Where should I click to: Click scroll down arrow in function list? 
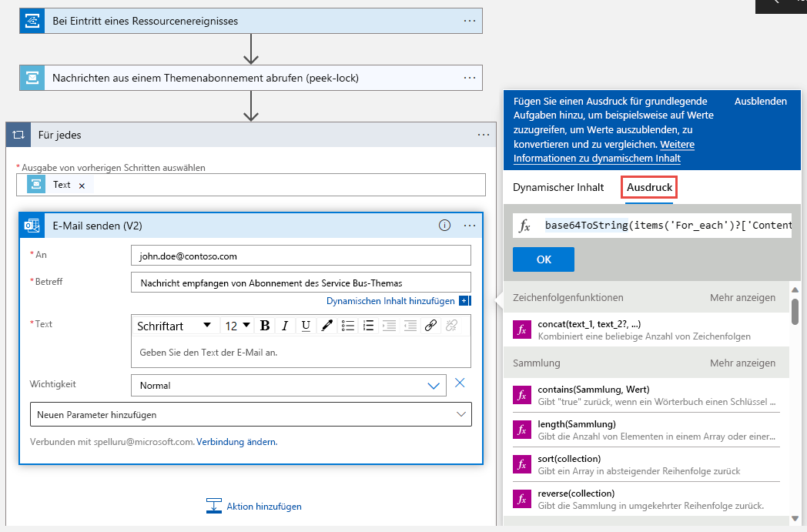795,518
